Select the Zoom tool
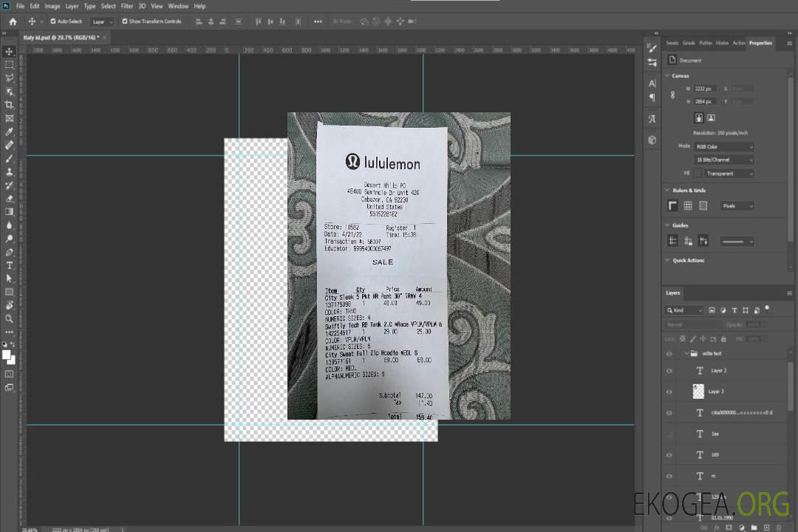 pos(9,318)
